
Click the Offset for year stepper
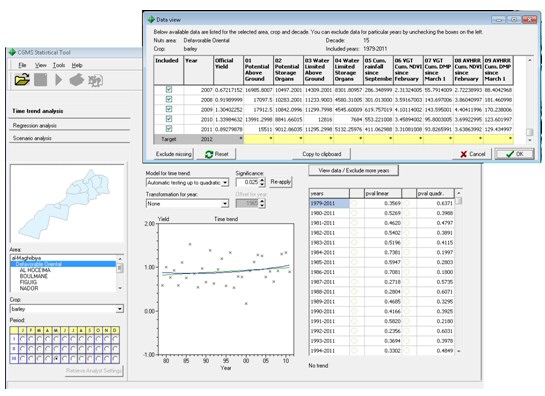tap(262, 203)
